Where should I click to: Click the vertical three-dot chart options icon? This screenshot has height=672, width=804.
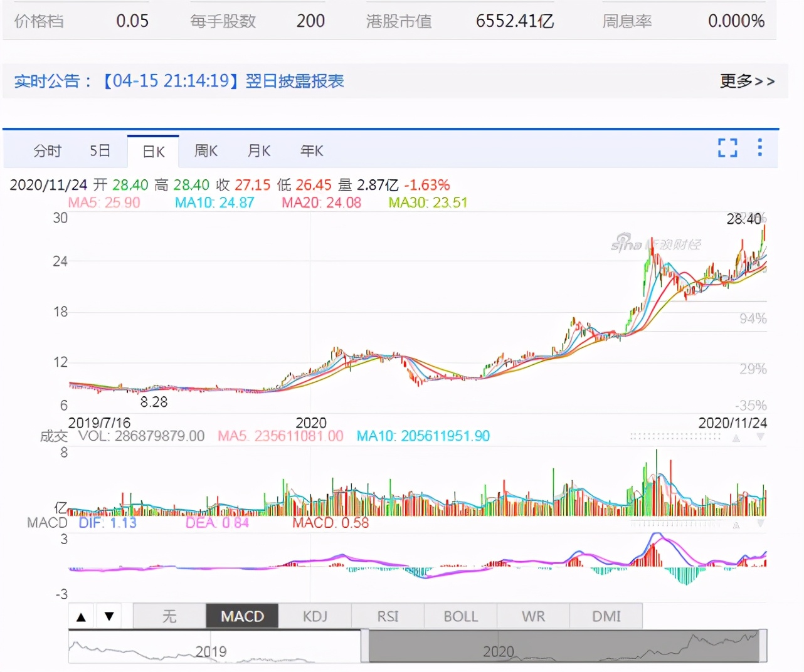pyautogui.click(x=759, y=148)
